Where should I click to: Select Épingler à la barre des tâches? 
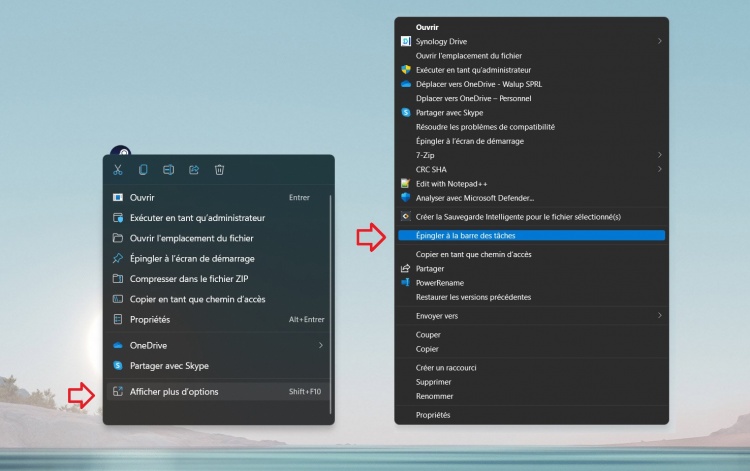(531, 236)
